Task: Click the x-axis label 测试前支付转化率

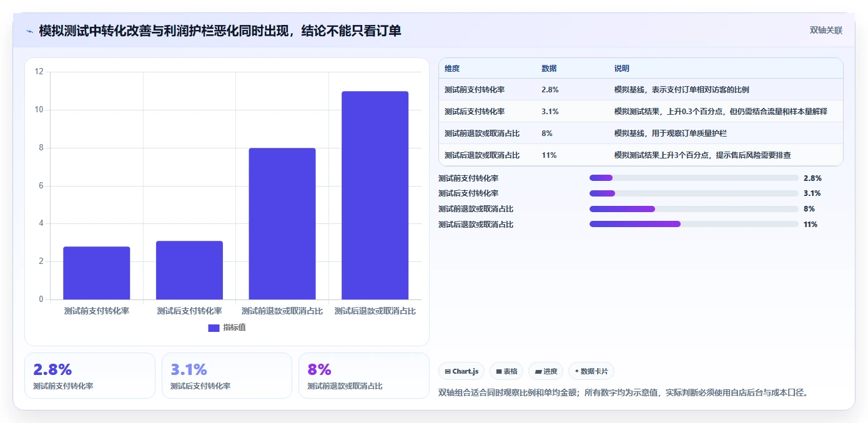Action: [97, 311]
